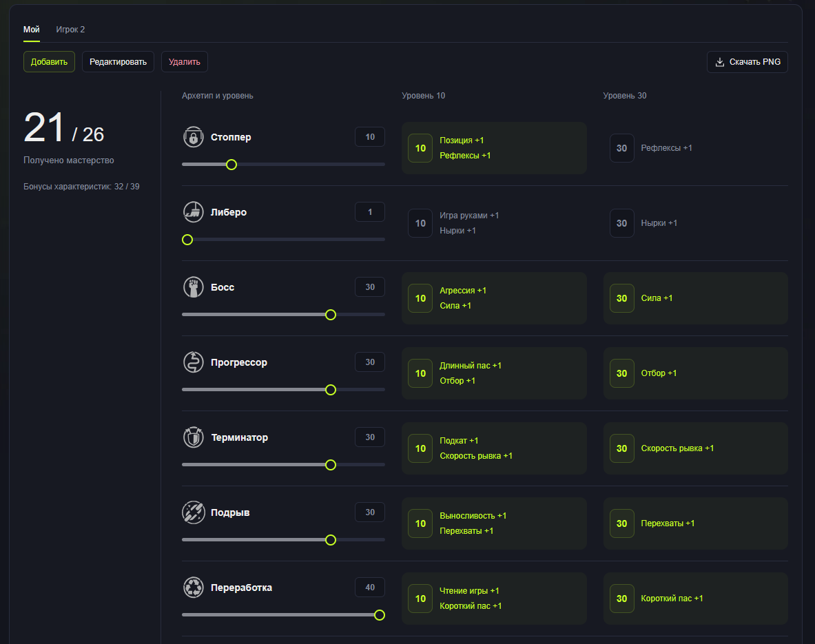
Task: Click the Переработка level input showing 40
Action: (x=370, y=588)
